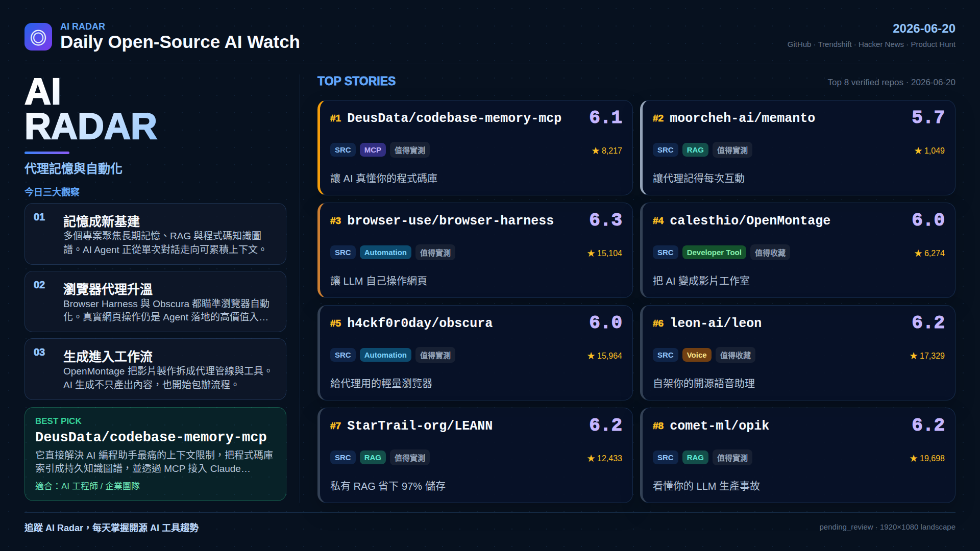Click 私有 RAG 省下 97% 儲存 description
Image resolution: width=980 pixels, height=551 pixels.
point(388,486)
